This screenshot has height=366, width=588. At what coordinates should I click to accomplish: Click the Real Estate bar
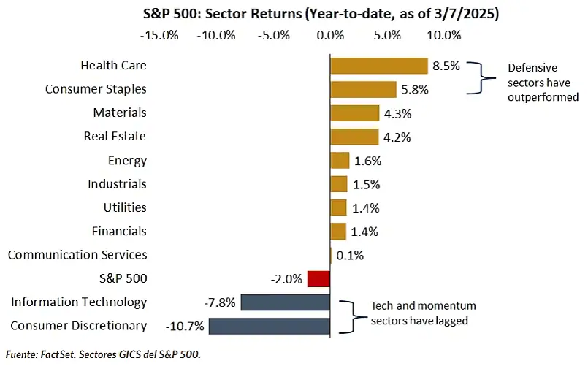coord(354,137)
